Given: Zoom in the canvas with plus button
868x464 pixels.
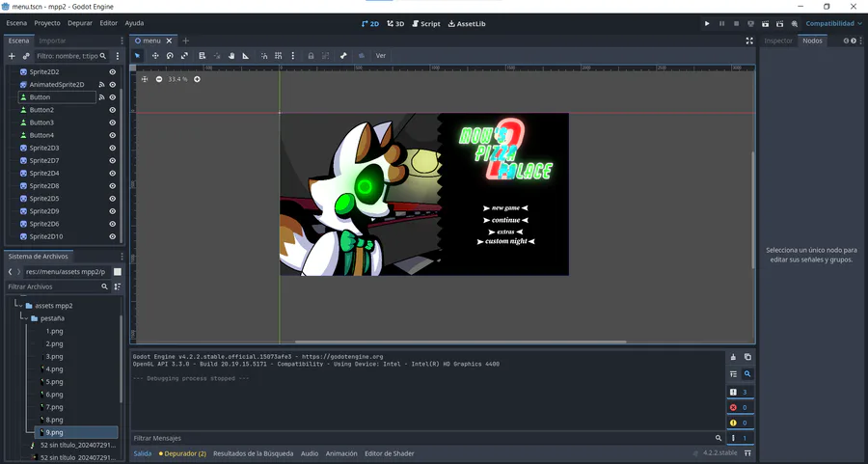Looking at the screenshot, I should coord(197,79).
